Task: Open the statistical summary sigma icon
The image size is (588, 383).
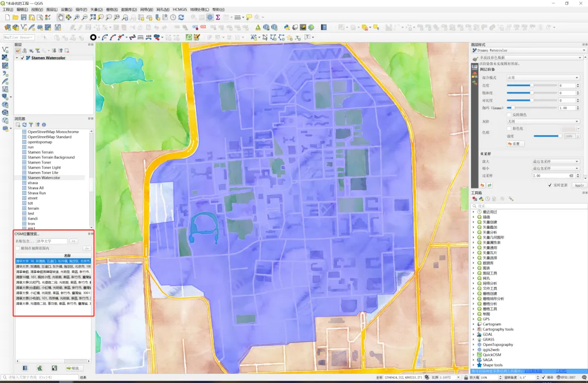Action: pos(218,17)
